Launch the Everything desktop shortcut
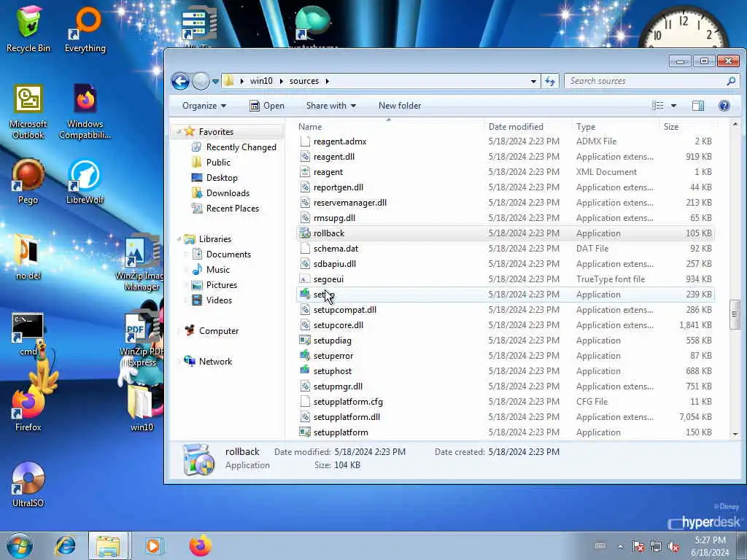Screen dimensions: 747x560 [x=85, y=28]
